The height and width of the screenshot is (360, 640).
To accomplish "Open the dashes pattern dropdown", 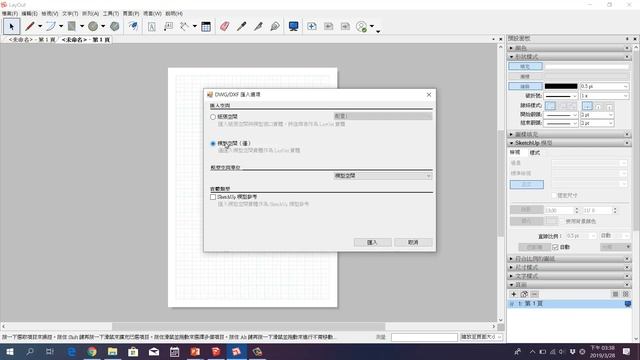I will 560,96.
